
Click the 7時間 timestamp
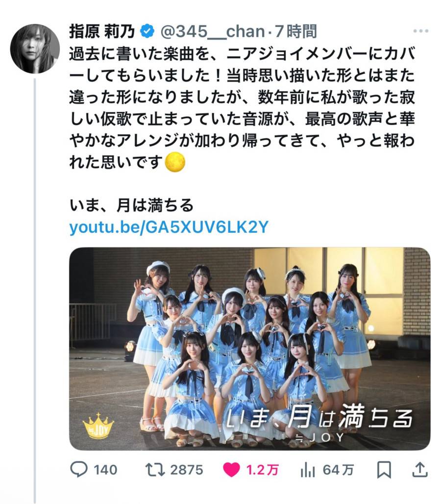(296, 31)
